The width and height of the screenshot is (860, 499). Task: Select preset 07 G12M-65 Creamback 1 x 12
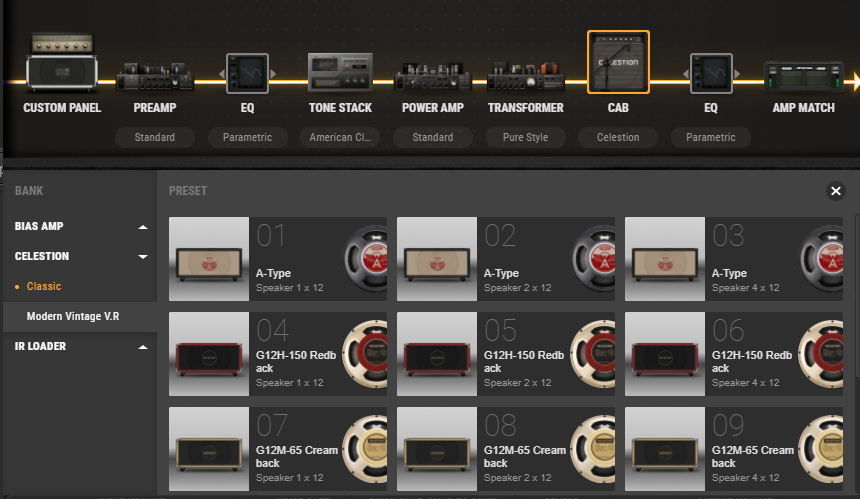click(x=278, y=449)
